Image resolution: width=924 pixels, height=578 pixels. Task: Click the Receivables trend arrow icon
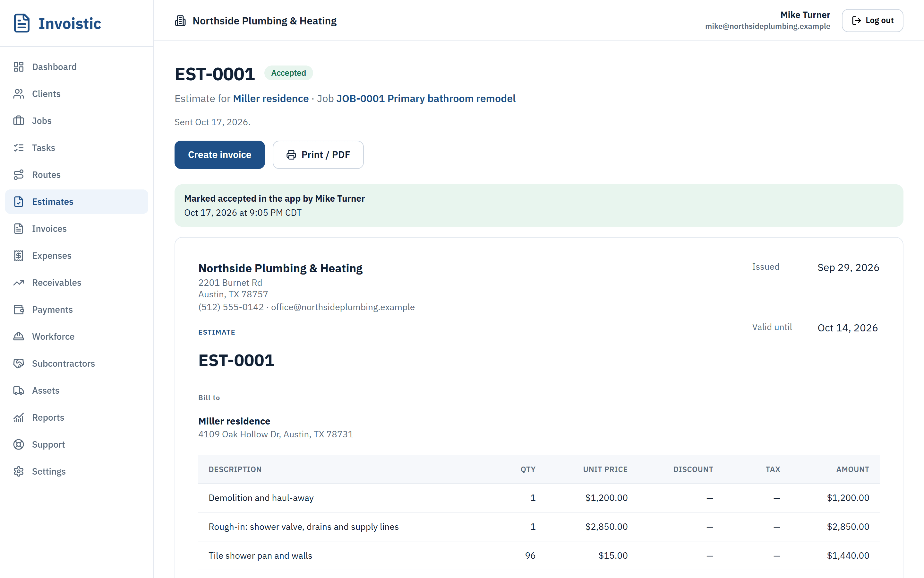[19, 283]
